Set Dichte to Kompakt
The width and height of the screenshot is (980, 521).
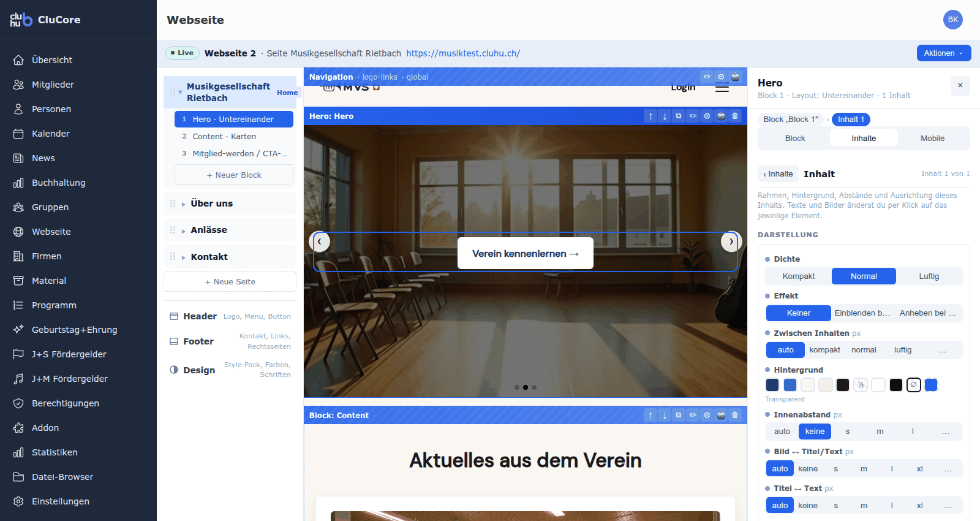tap(799, 276)
